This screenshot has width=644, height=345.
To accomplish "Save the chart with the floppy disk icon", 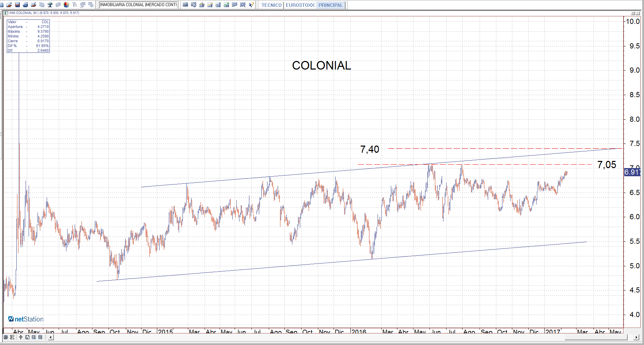I will click(x=17, y=5).
